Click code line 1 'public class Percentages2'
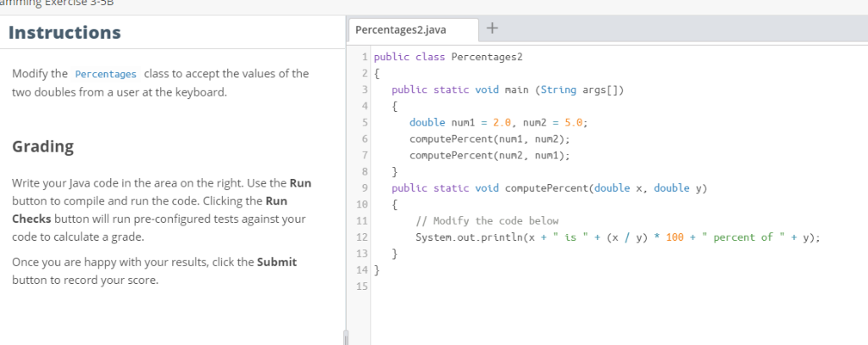Viewport: 868px width, 345px height. click(448, 57)
